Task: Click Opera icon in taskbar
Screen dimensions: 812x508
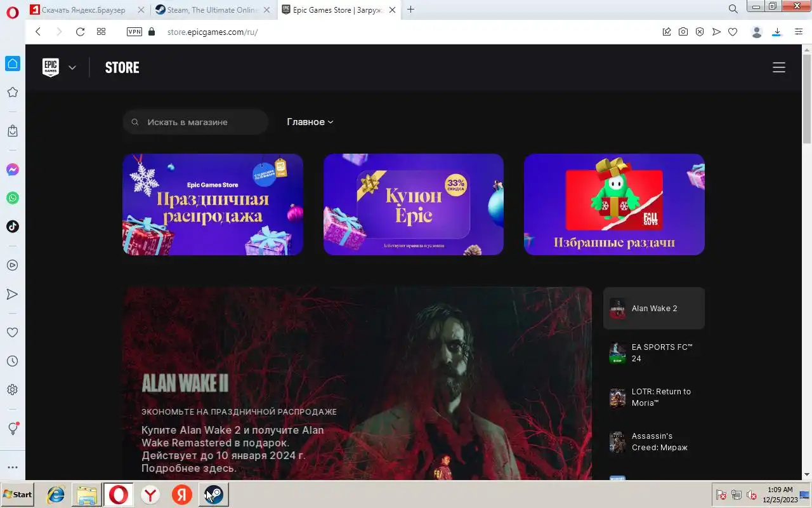Action: (x=119, y=495)
